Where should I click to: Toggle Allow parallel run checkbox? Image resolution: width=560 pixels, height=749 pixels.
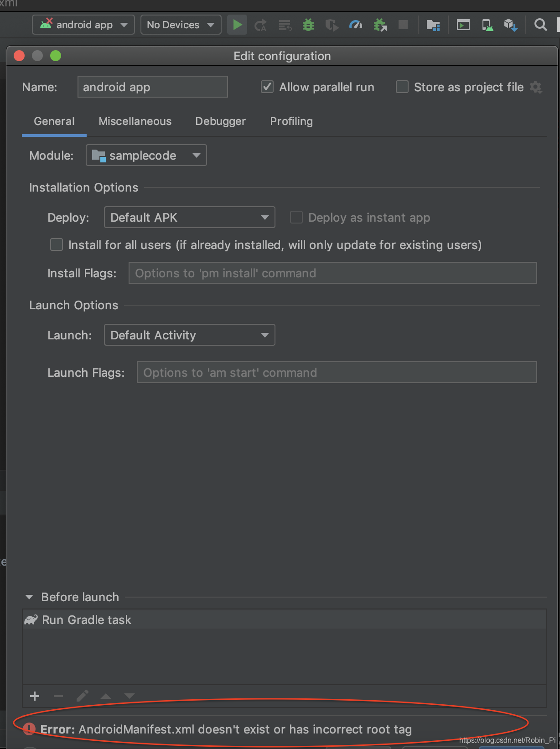(x=267, y=87)
